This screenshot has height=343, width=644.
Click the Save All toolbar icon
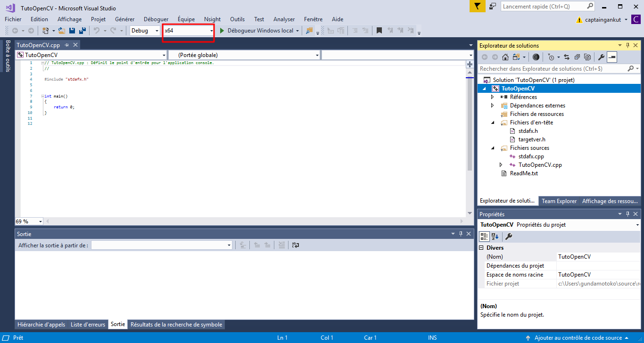click(82, 31)
